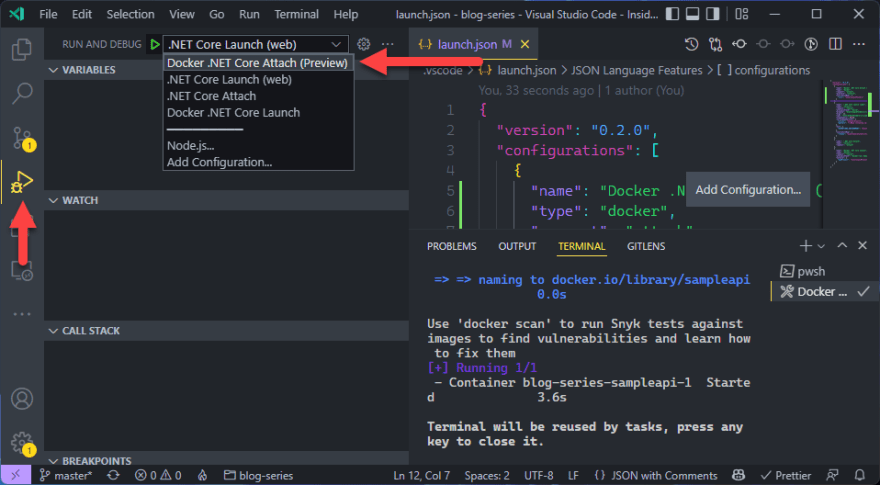Viewport: 880px width, 485px height.
Task: Create new terminal with plus icon
Action: (806, 245)
